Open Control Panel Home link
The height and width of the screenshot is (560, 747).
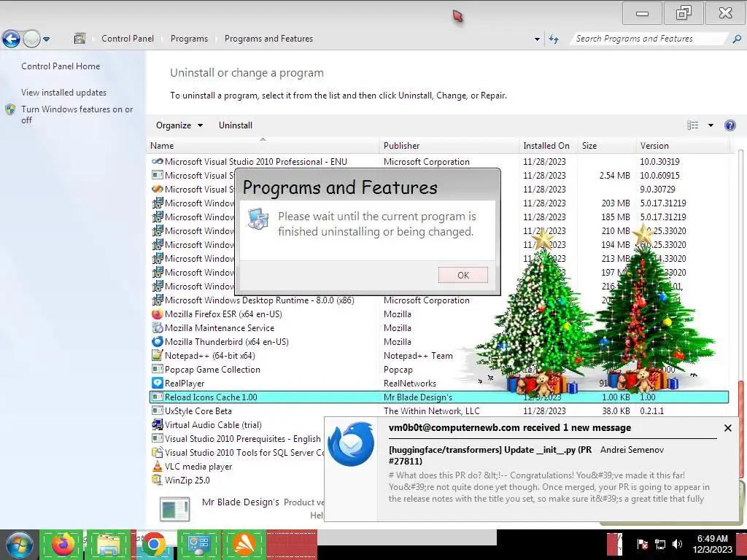(61, 66)
